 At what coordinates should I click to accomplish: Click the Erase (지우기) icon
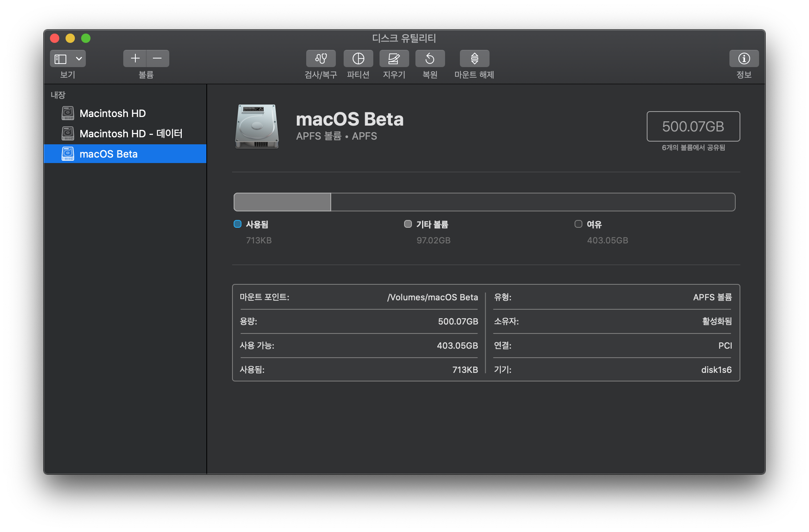point(394,59)
